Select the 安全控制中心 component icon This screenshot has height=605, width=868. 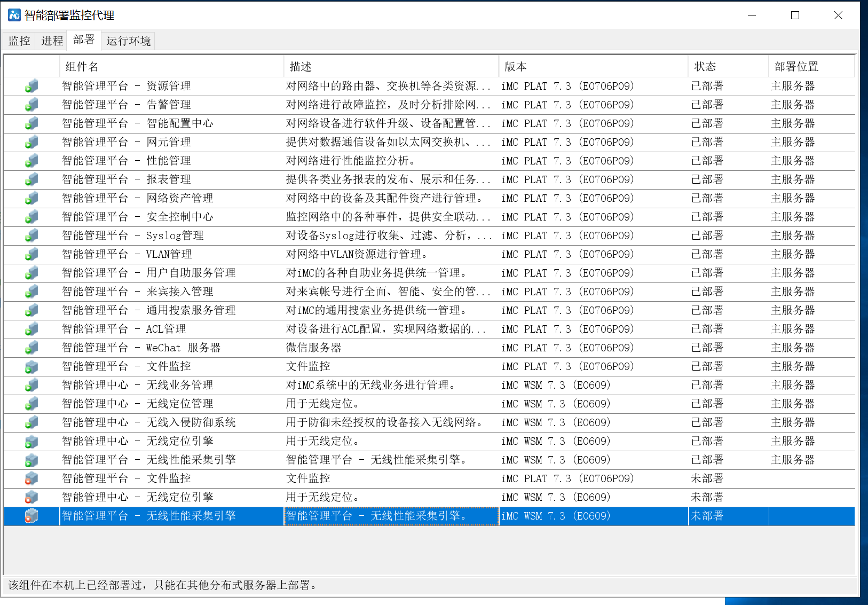pyautogui.click(x=31, y=217)
